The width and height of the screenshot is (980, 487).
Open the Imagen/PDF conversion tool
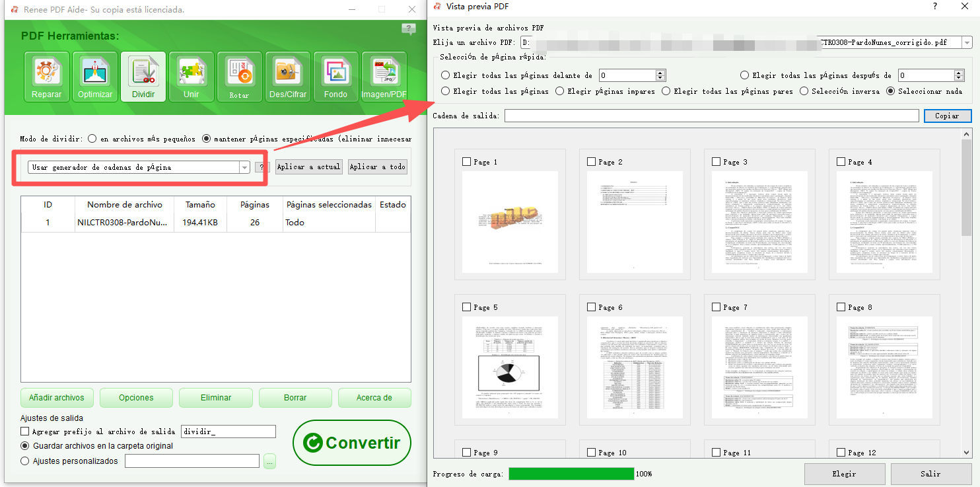(x=384, y=77)
